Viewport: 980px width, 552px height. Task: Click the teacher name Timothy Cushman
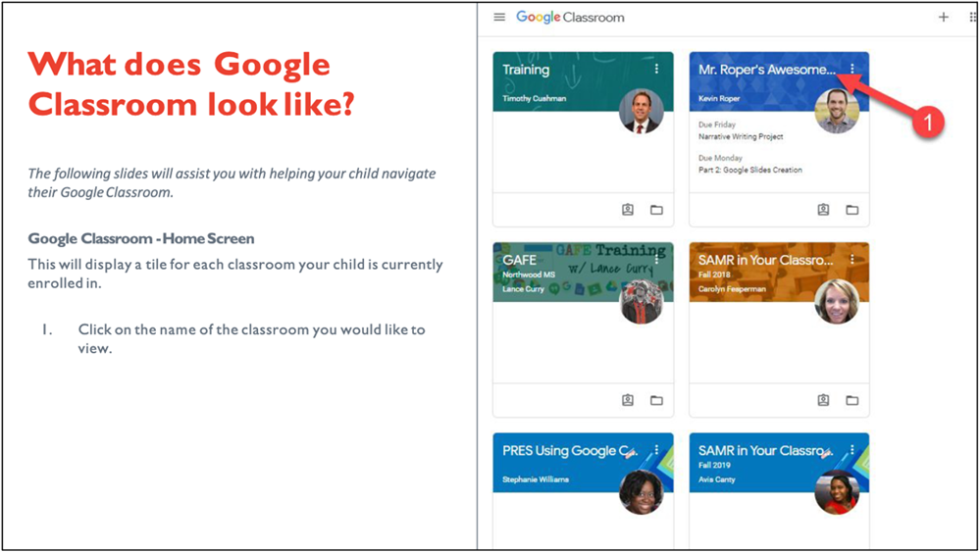[535, 99]
